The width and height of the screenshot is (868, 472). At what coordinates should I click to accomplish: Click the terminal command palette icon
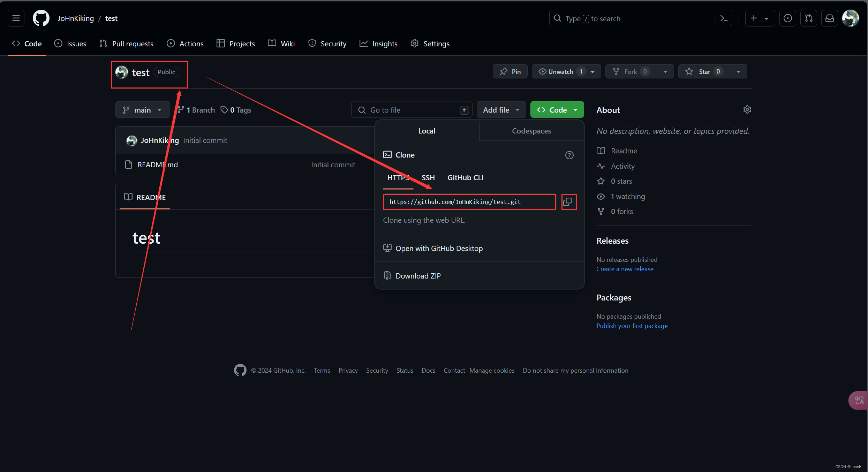click(x=725, y=18)
